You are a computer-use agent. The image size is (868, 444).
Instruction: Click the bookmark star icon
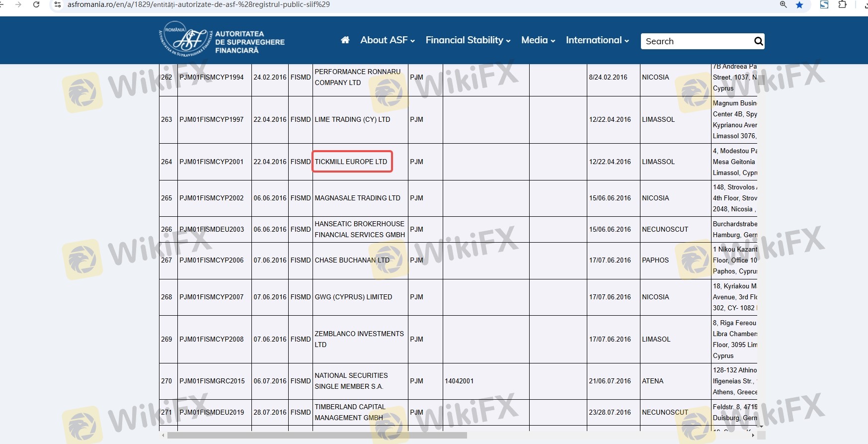[x=799, y=5]
